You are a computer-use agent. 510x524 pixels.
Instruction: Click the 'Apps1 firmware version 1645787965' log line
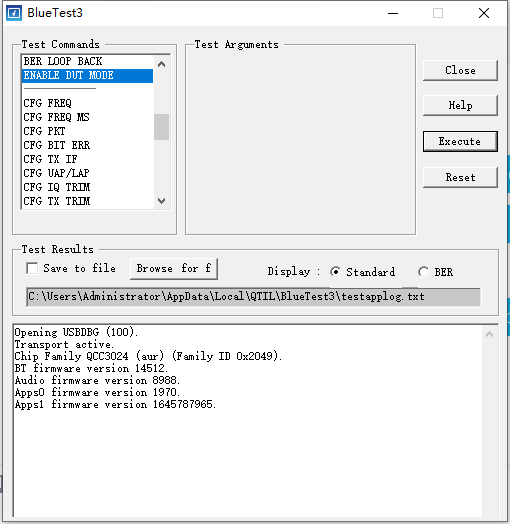(x=115, y=404)
